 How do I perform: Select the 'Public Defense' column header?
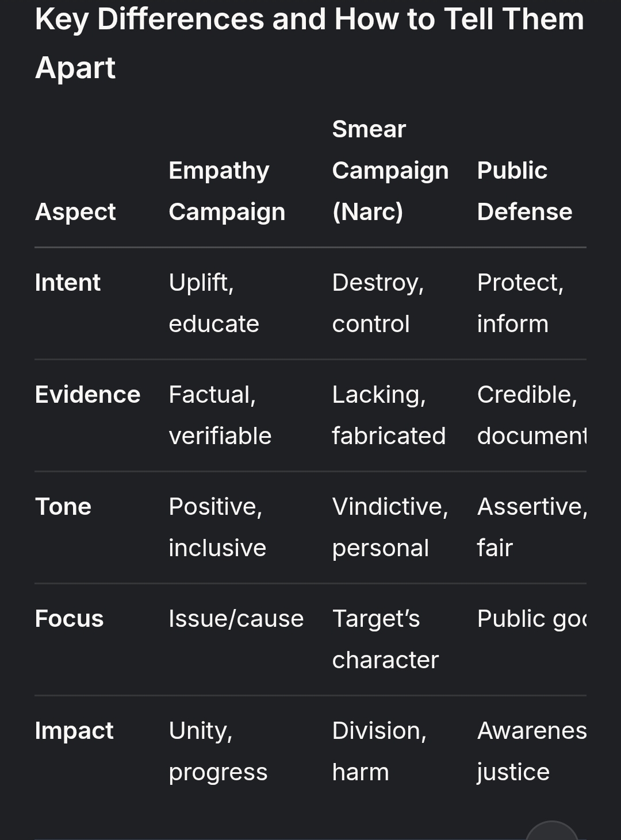coord(524,191)
